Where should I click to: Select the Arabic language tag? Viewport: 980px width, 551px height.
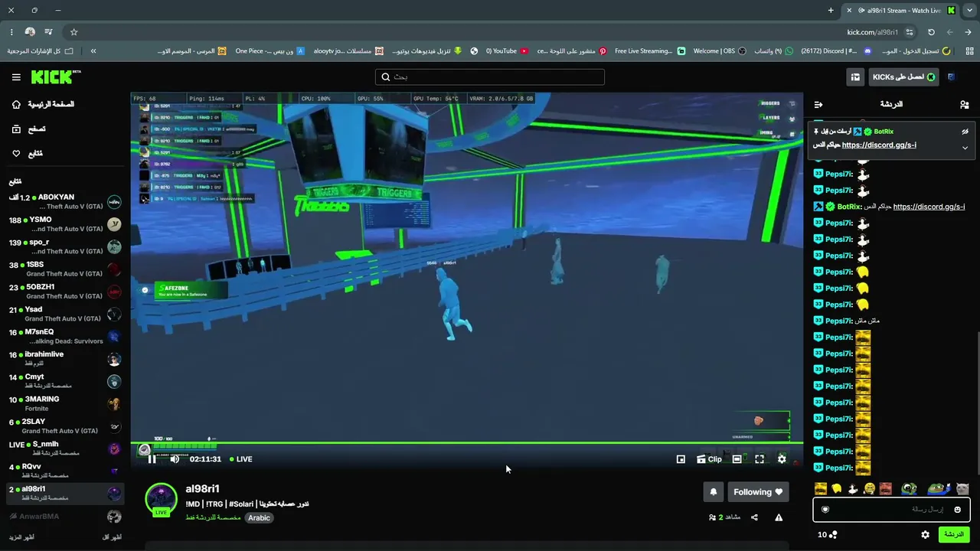pyautogui.click(x=259, y=518)
